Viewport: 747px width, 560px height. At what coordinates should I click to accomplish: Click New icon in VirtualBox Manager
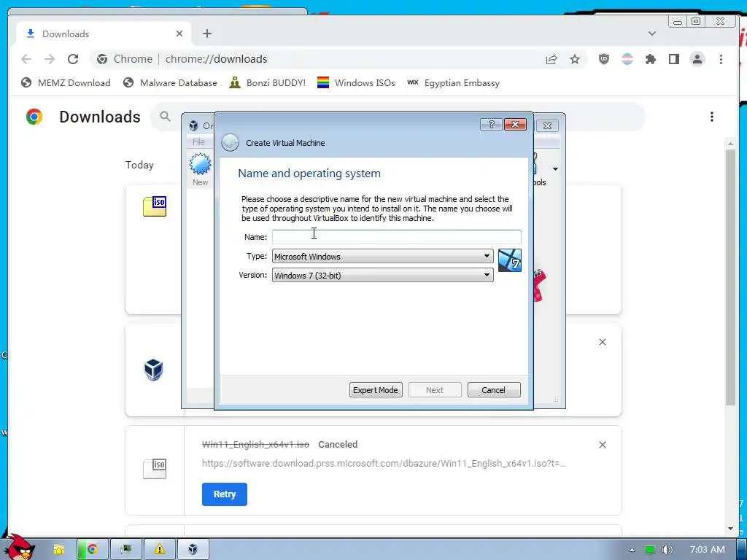point(200,170)
